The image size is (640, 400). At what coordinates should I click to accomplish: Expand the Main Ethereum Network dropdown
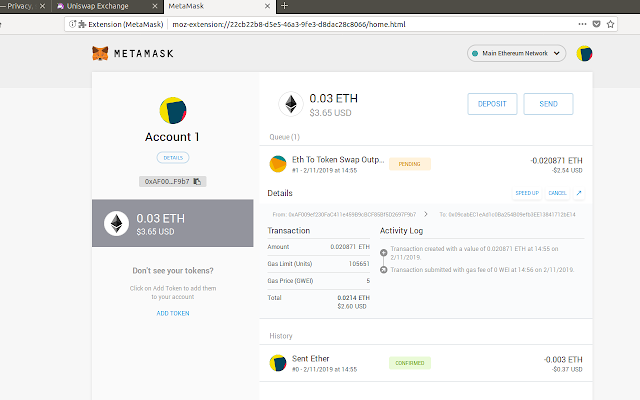coord(516,53)
